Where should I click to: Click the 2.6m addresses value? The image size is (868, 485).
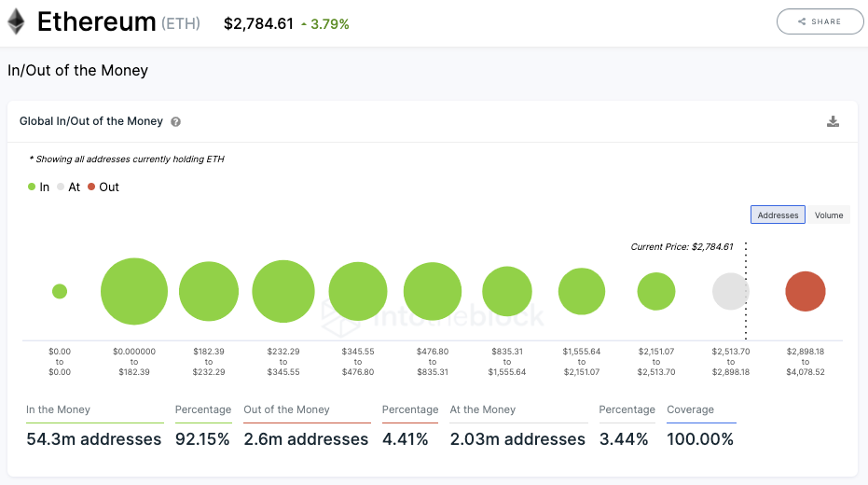(x=306, y=439)
